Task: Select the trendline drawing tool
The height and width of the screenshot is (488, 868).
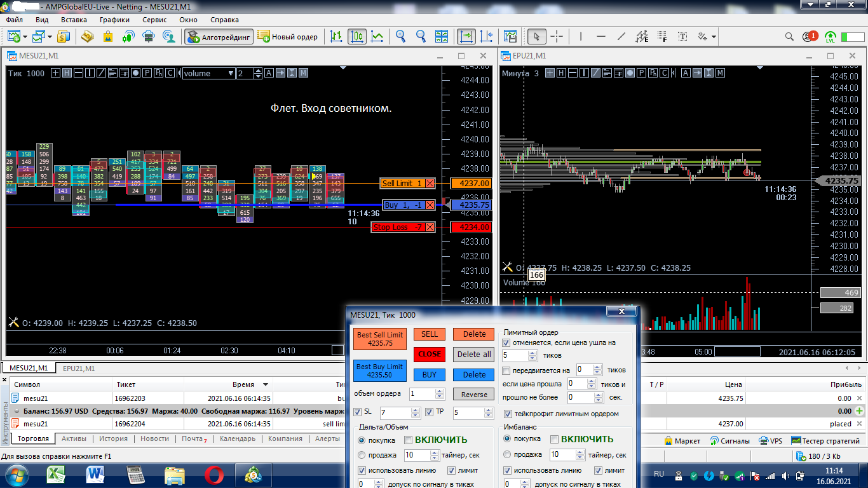Action: [x=621, y=37]
